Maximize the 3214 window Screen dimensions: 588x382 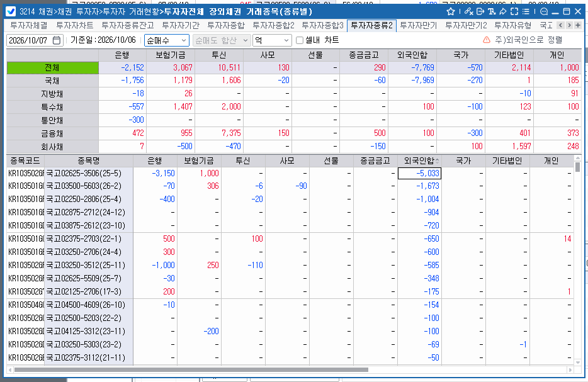point(567,11)
